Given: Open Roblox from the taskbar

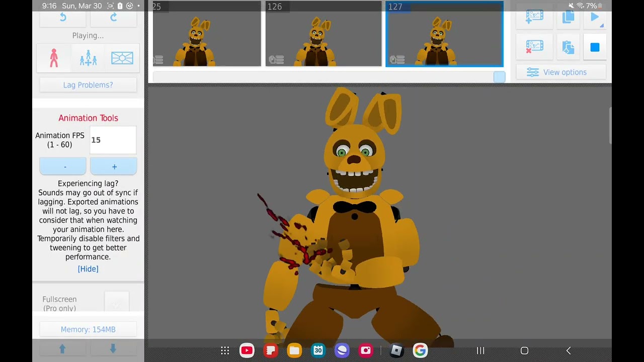Looking at the screenshot, I should (x=396, y=350).
